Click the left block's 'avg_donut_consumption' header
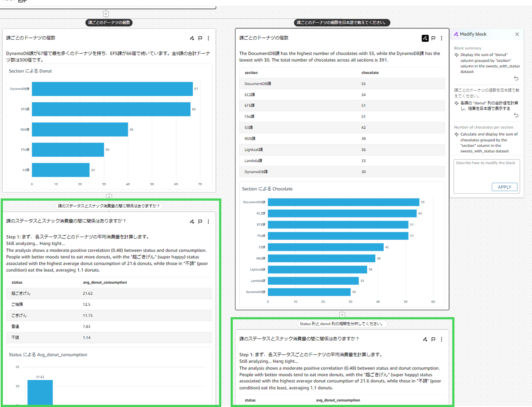 [x=105, y=283]
